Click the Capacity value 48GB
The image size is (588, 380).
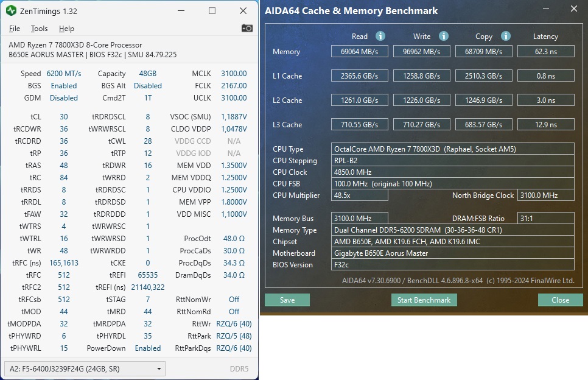point(148,74)
